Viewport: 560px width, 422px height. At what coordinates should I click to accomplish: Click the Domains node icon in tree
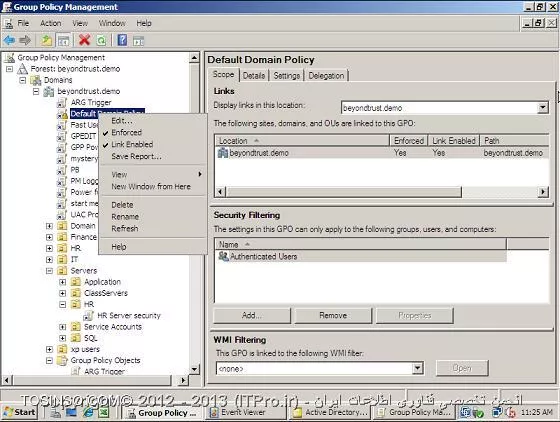pyautogui.click(x=36, y=80)
